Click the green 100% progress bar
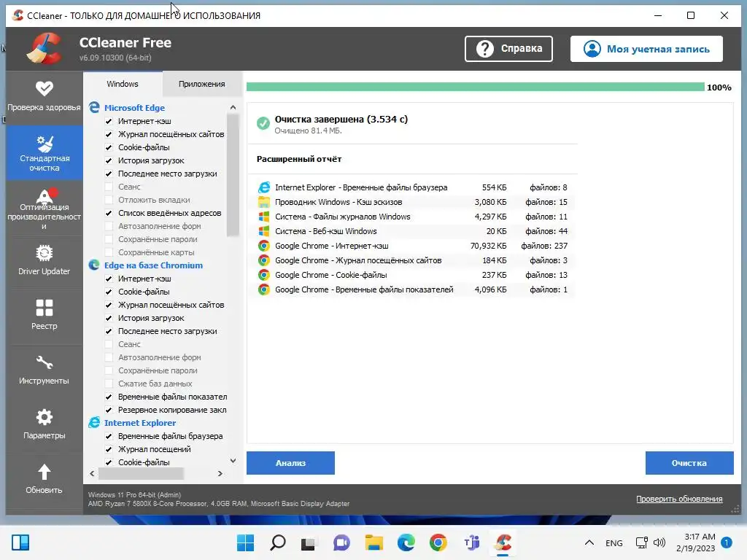Viewport: 747px width, 560px height. click(x=476, y=87)
